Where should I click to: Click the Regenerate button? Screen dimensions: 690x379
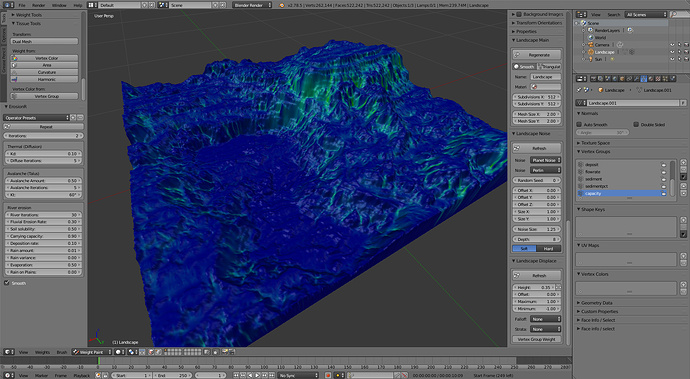click(537, 55)
